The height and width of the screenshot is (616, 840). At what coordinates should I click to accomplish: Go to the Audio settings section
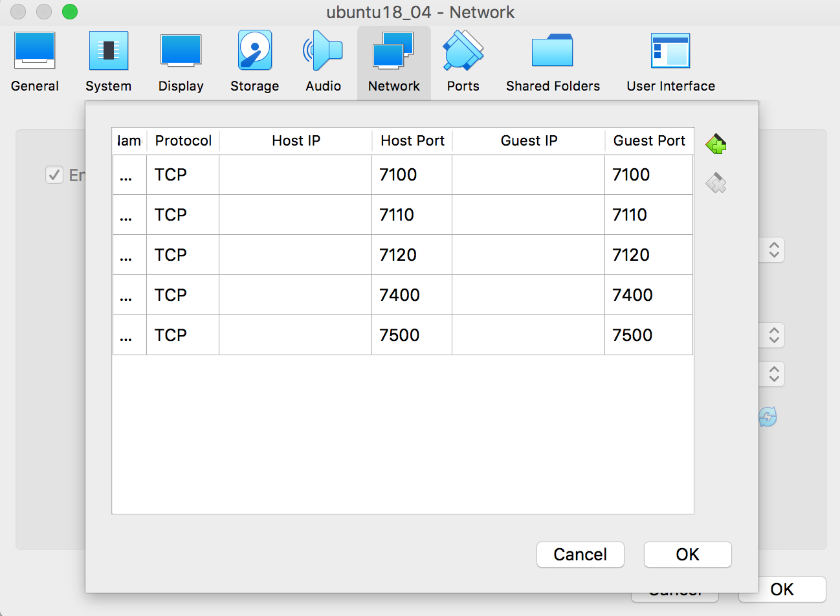pyautogui.click(x=323, y=63)
